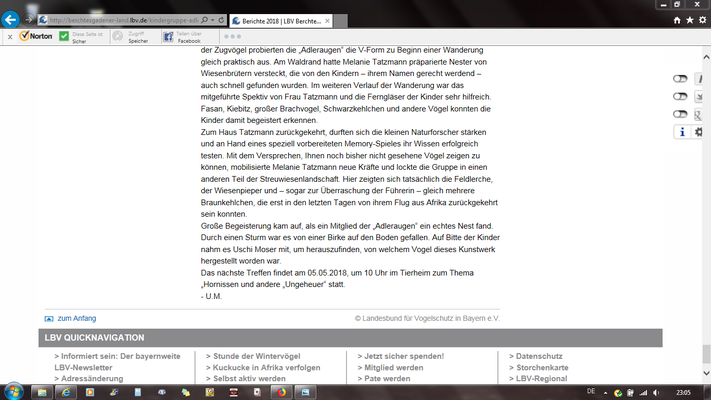Click the search magnifier in the address bar

(x=205, y=20)
